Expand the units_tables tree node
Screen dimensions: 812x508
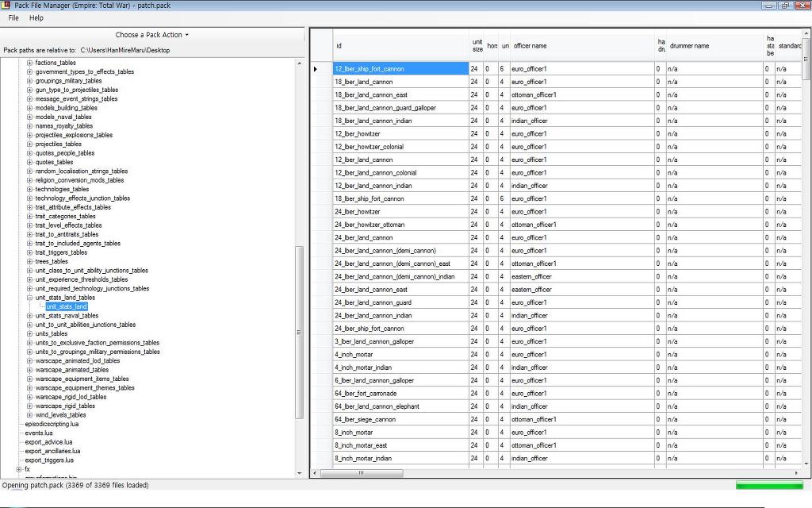point(30,334)
